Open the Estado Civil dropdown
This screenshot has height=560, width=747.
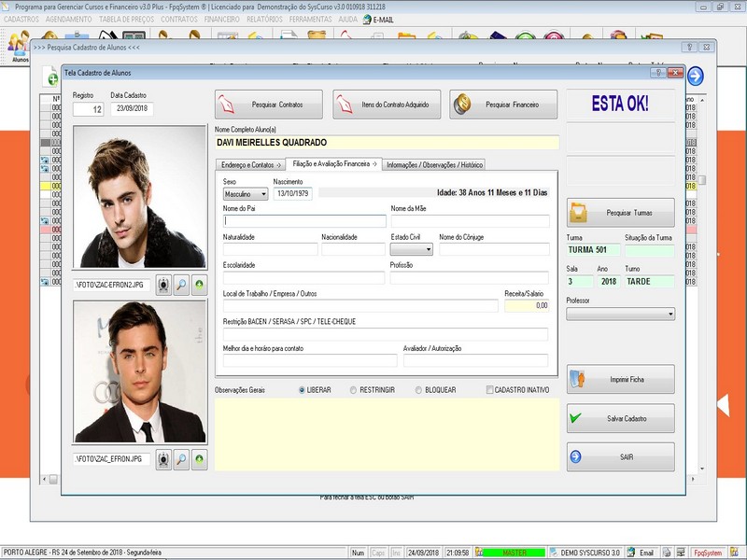pyautogui.click(x=412, y=249)
